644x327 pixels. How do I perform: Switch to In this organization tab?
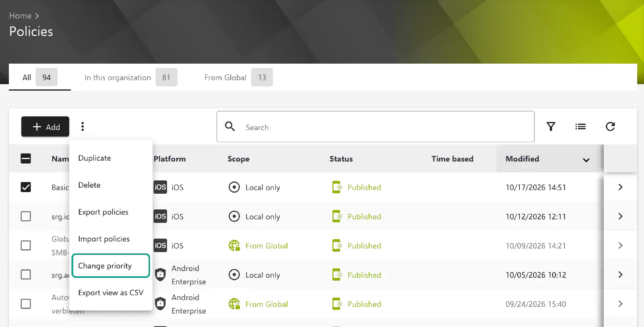click(x=130, y=77)
